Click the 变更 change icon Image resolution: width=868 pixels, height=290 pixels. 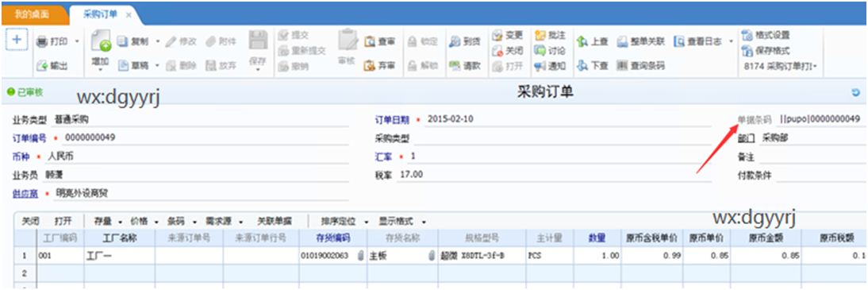[x=497, y=35]
